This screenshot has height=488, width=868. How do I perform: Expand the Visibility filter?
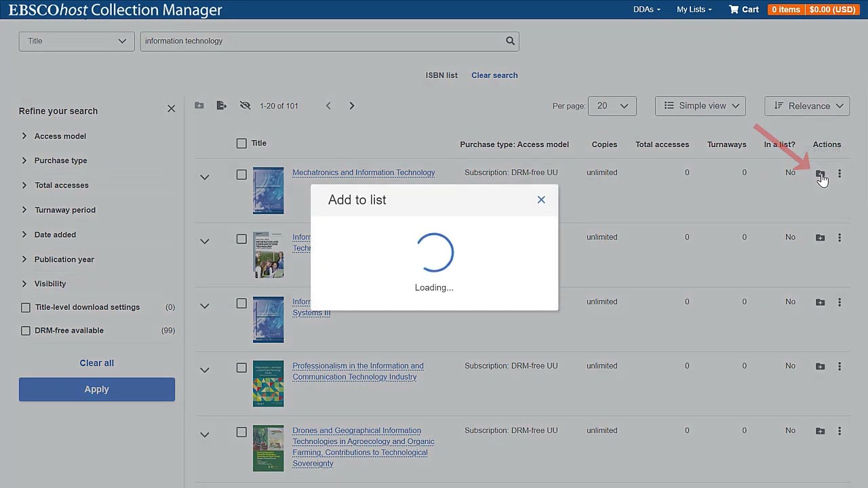24,284
